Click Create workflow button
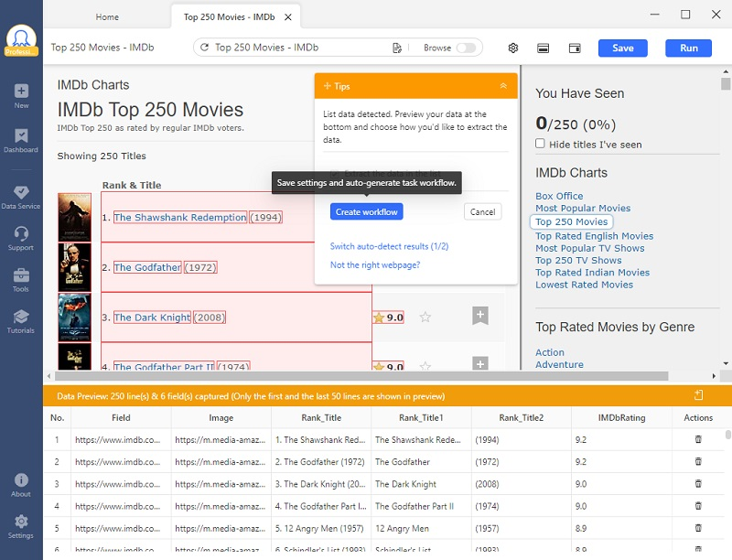 click(x=367, y=212)
